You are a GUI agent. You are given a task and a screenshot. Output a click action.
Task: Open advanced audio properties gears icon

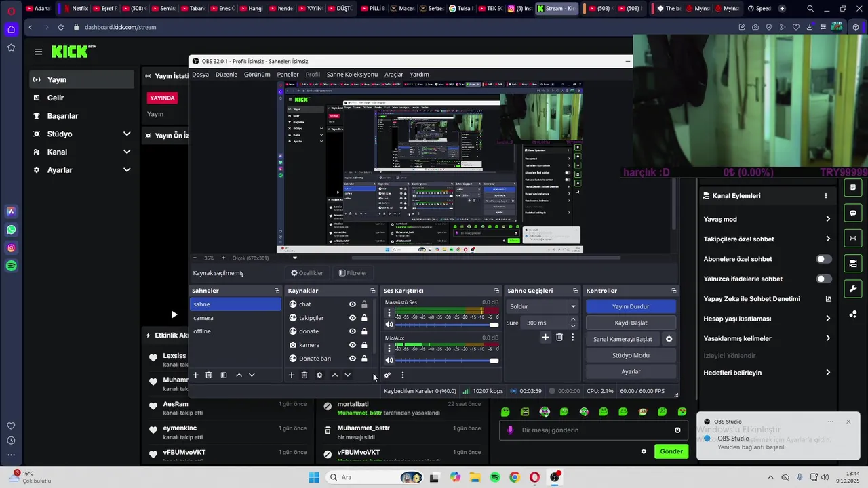pyautogui.click(x=387, y=375)
